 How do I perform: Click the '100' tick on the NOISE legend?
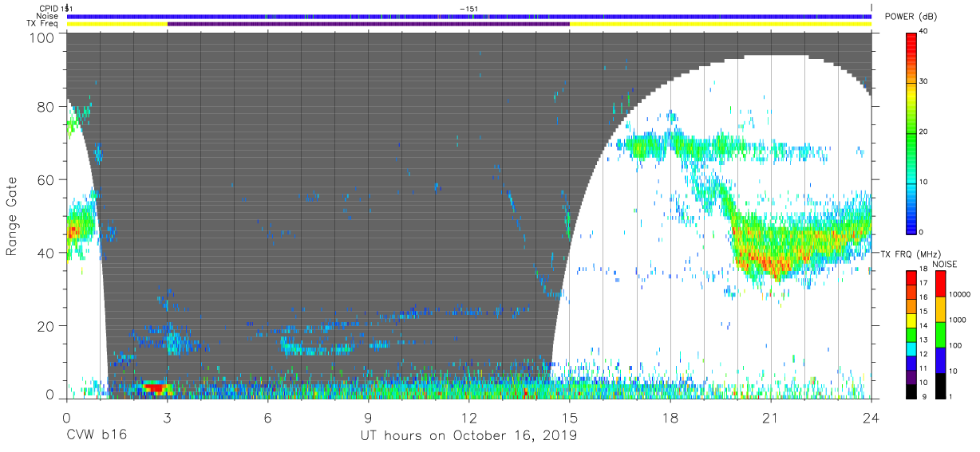[x=954, y=345]
